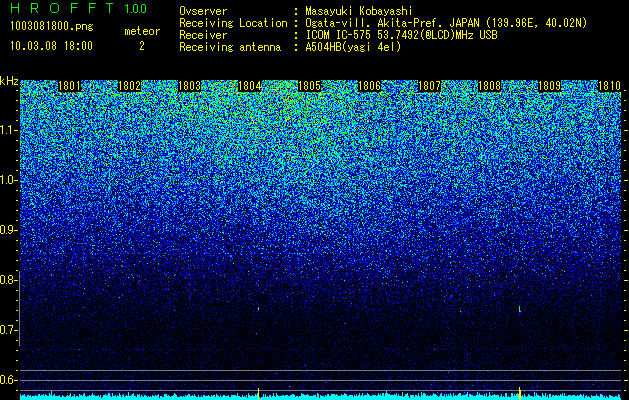Viewport: 629px width, 400px height.
Task: Click the 0.7 kHz axis label
Action: pos(8,330)
